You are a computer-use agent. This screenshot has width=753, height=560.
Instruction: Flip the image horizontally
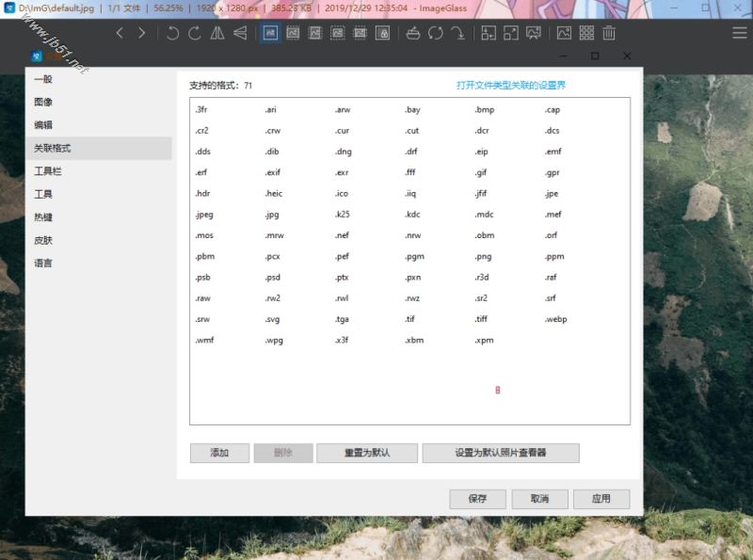217,33
